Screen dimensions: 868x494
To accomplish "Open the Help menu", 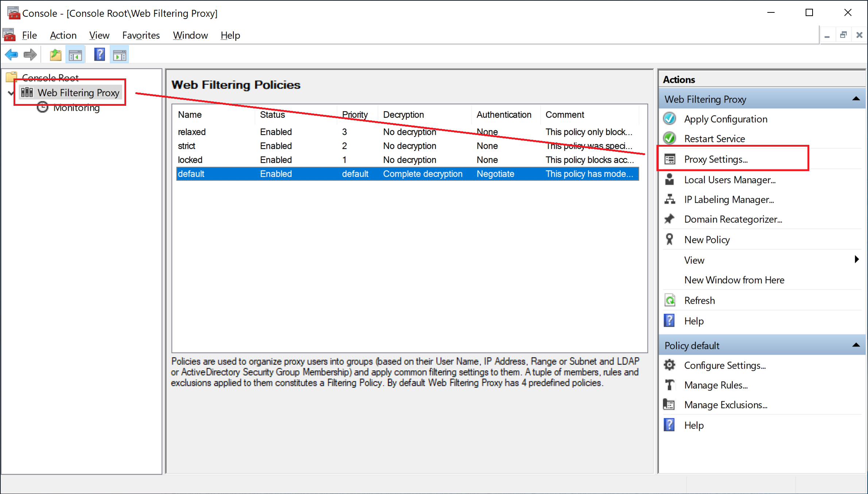I will pos(230,35).
